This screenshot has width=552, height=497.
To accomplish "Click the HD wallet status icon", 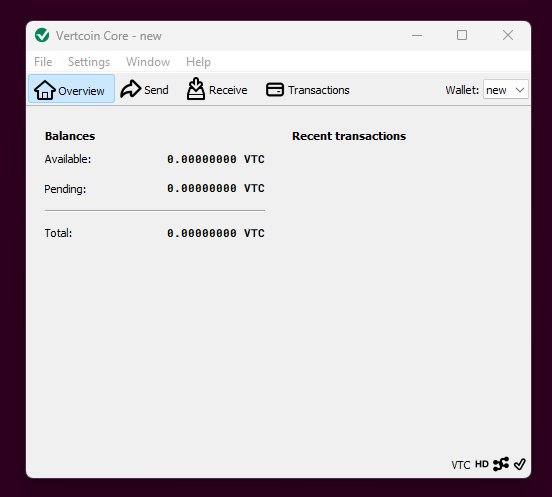I will point(482,464).
